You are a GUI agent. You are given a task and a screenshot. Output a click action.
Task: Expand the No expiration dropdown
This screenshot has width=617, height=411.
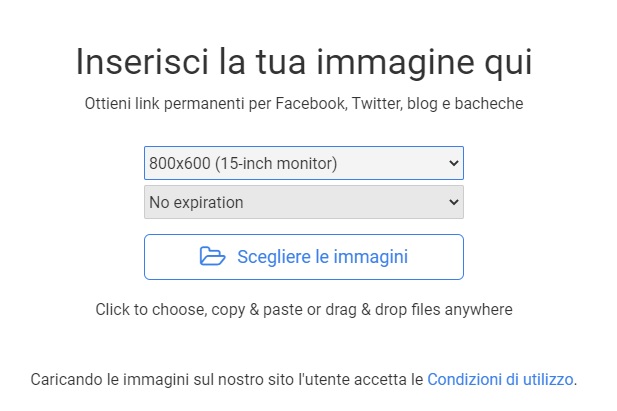coord(304,202)
